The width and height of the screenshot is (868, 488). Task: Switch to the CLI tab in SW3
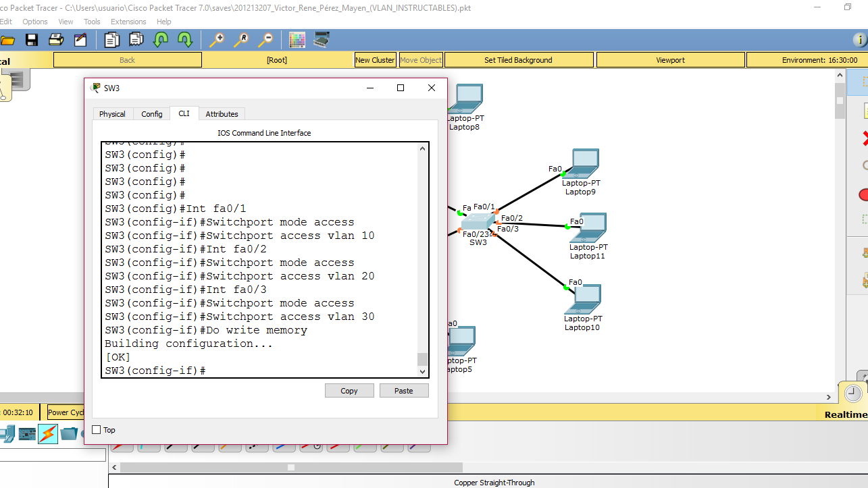pos(184,113)
